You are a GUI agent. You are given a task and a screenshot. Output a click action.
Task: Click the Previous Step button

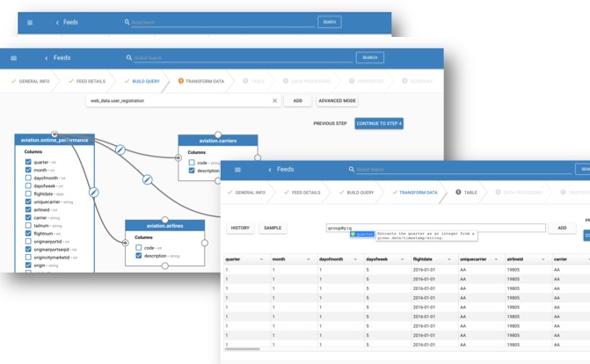[330, 123]
